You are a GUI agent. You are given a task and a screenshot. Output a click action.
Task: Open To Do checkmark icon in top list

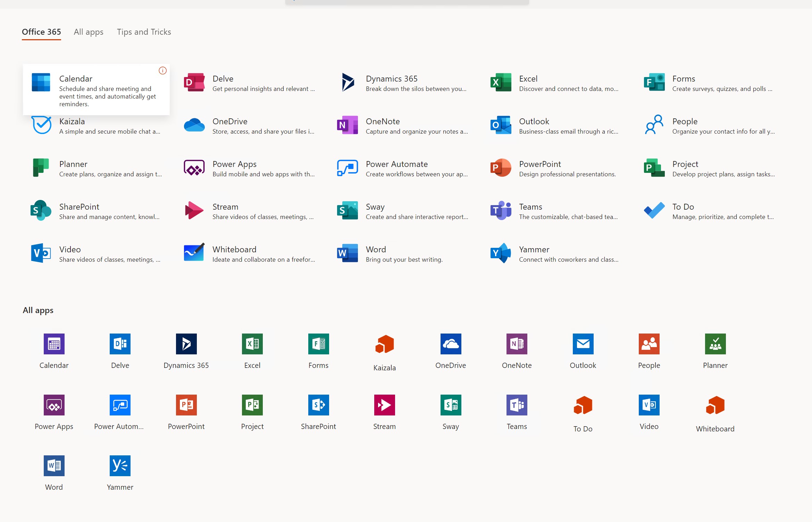654,210
